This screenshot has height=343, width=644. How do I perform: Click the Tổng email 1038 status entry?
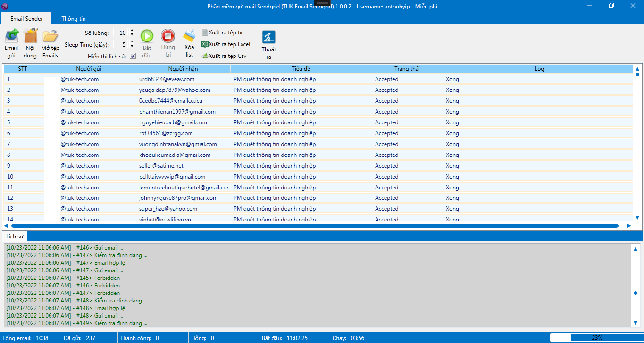click(x=25, y=338)
